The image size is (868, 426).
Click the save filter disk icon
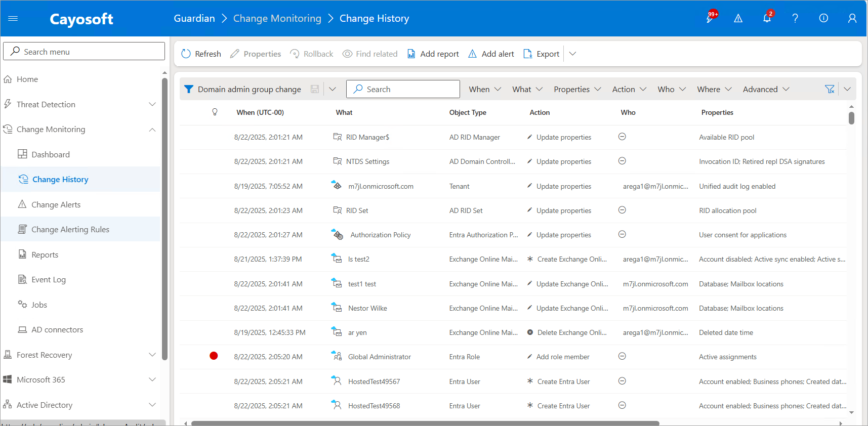pos(315,89)
